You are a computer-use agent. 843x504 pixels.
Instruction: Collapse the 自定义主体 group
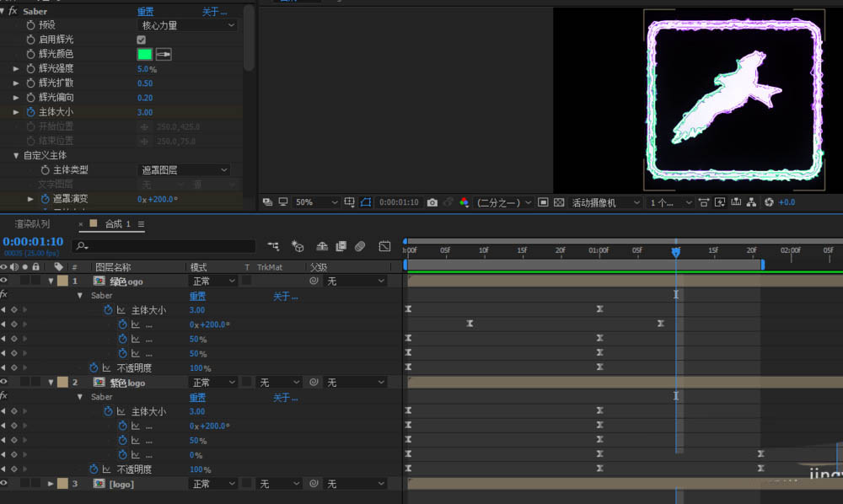tap(16, 155)
